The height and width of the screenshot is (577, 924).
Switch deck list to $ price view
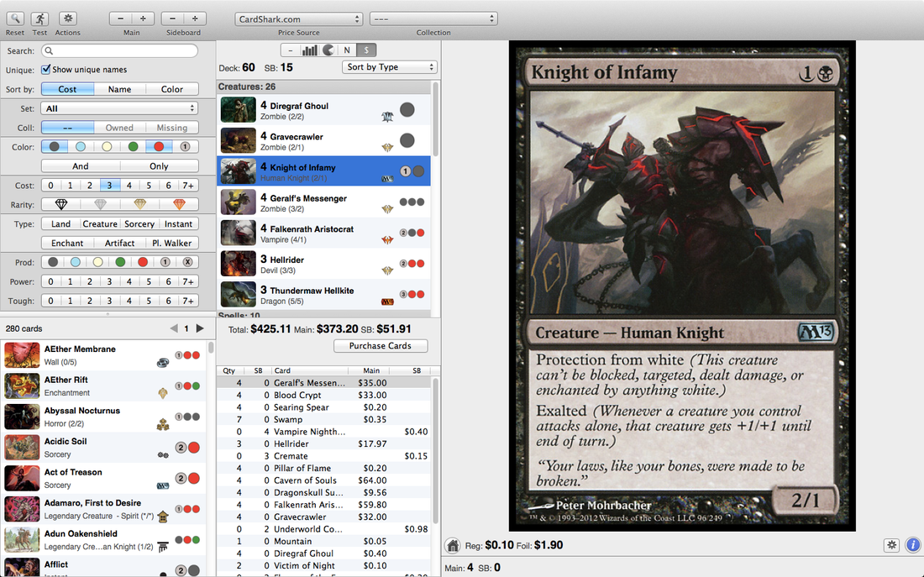(366, 50)
